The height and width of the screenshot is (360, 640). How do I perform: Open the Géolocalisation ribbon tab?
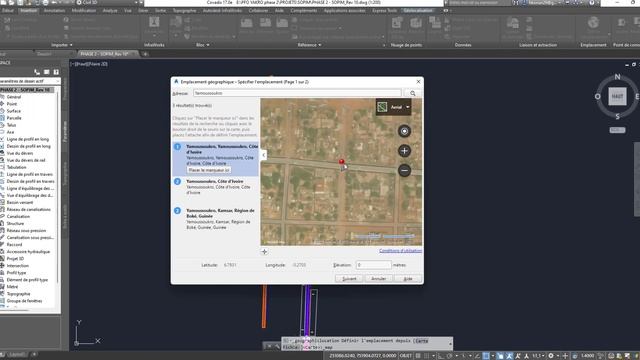pyautogui.click(x=418, y=11)
